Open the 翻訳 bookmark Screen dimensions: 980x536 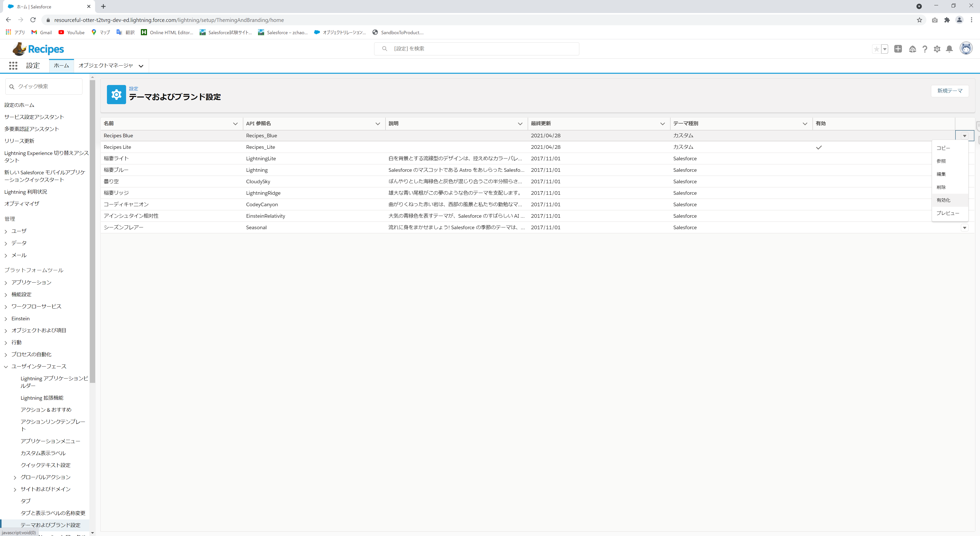126,32
